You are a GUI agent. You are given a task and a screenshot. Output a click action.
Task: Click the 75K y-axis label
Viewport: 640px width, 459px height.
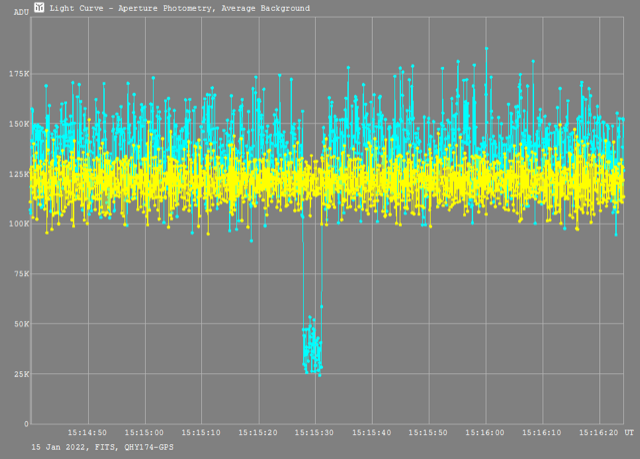pyautogui.click(x=22, y=274)
